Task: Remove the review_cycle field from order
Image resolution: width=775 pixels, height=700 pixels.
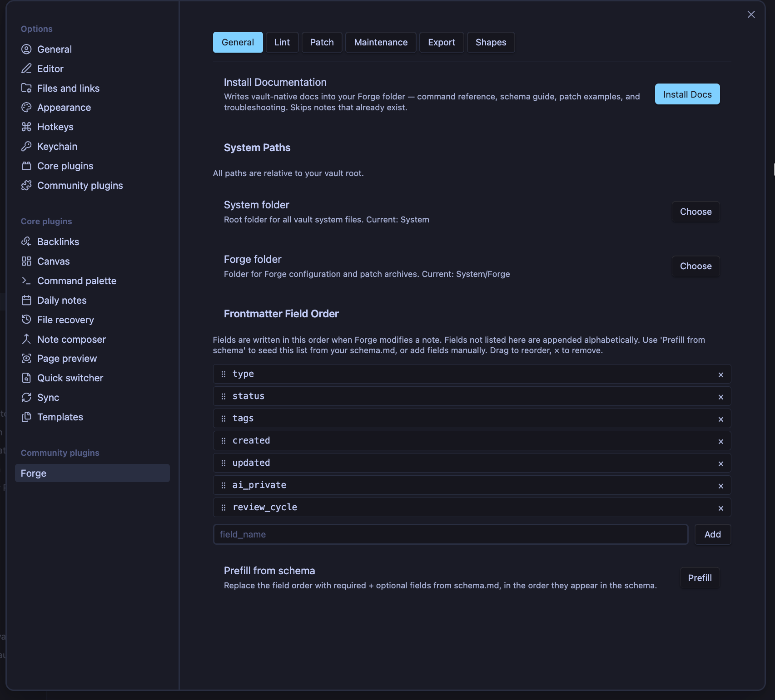Action: (720, 508)
